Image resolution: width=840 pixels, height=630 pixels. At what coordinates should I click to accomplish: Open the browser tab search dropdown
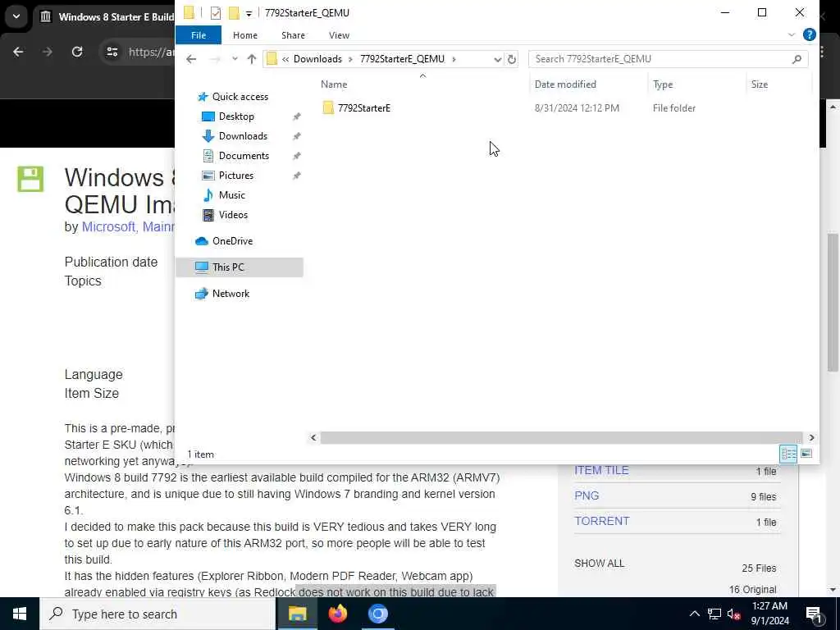pos(16,16)
